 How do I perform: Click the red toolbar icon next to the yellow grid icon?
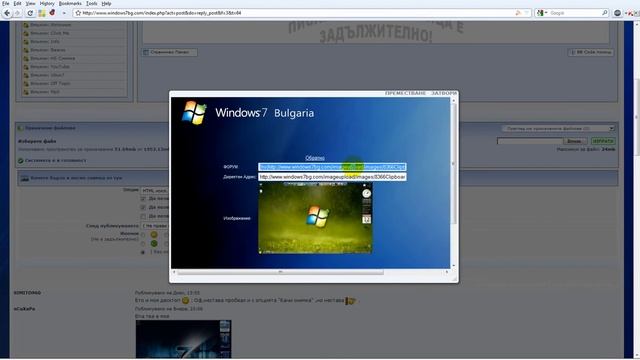coord(52,13)
